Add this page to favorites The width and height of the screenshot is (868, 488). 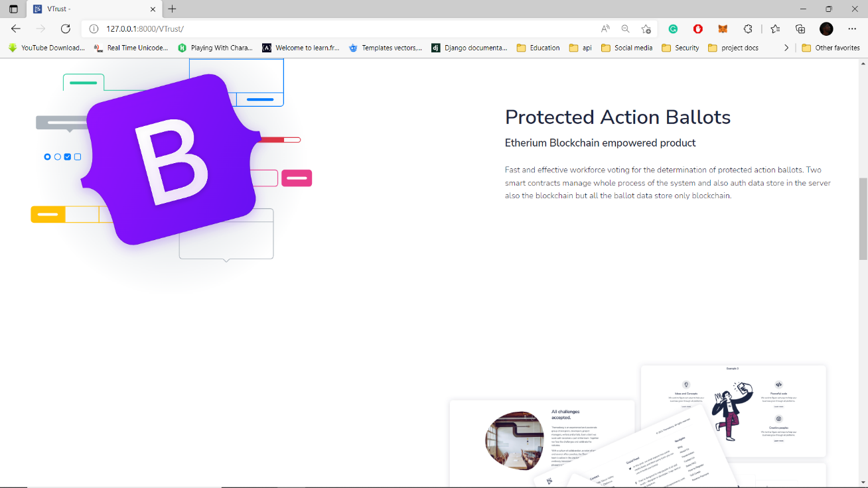click(646, 29)
